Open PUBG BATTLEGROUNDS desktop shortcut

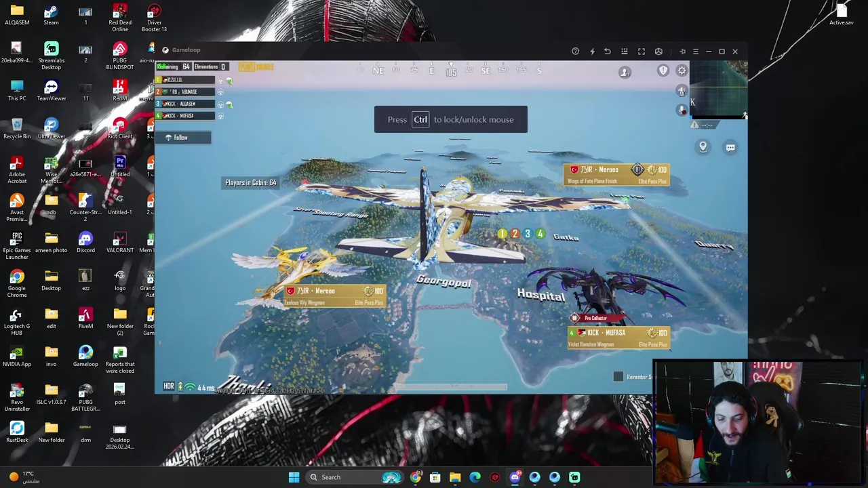[85, 398]
